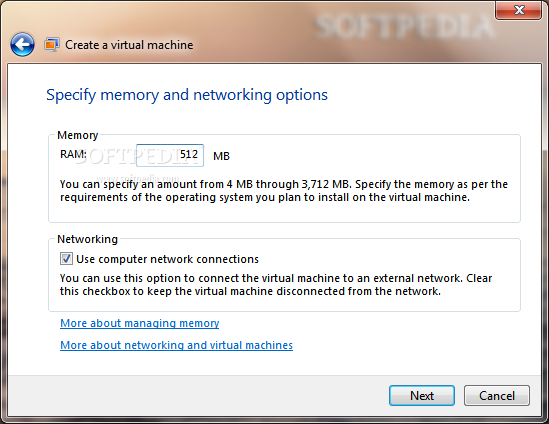Click the virtual machine wizard icon
The width and height of the screenshot is (549, 424).
tap(52, 45)
